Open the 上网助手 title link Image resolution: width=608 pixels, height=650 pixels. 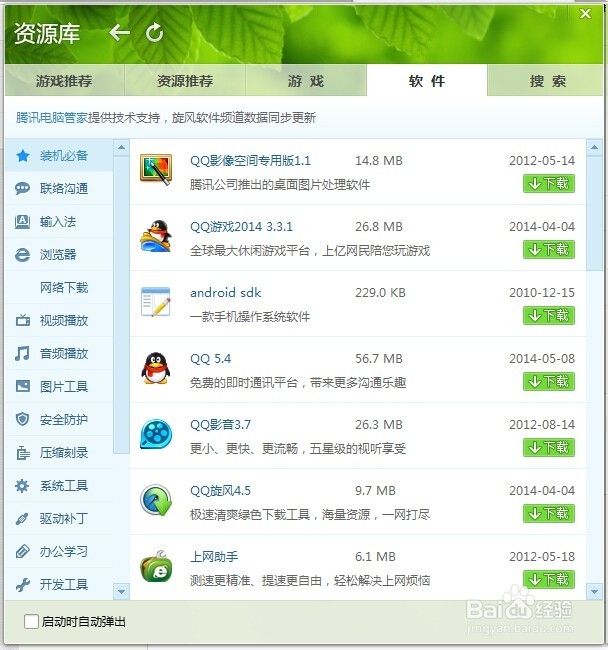click(x=214, y=557)
